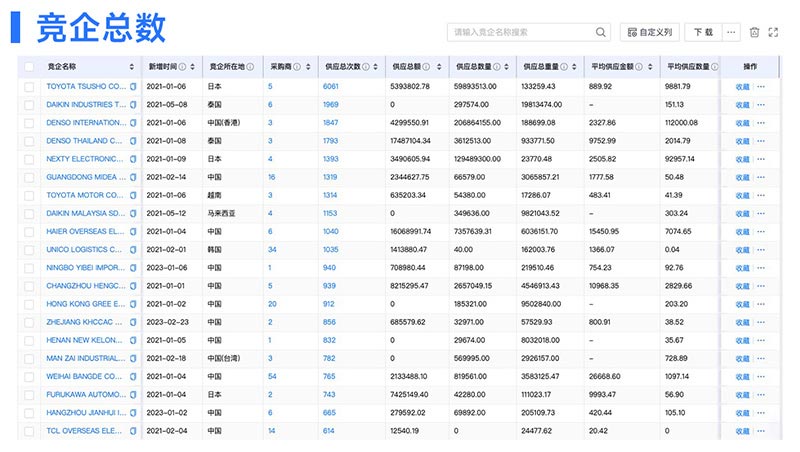Check the DENSO THAILAND row checkbox

coord(29,141)
